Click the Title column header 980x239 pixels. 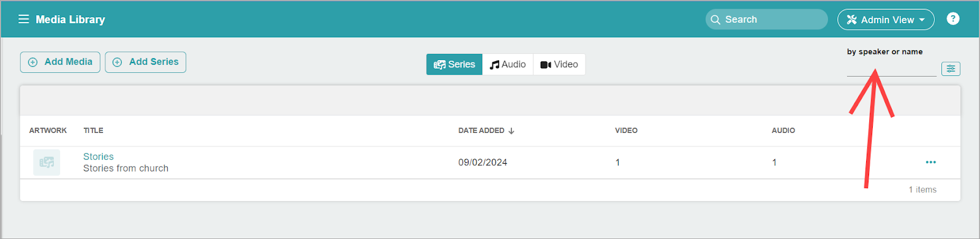pos(93,131)
